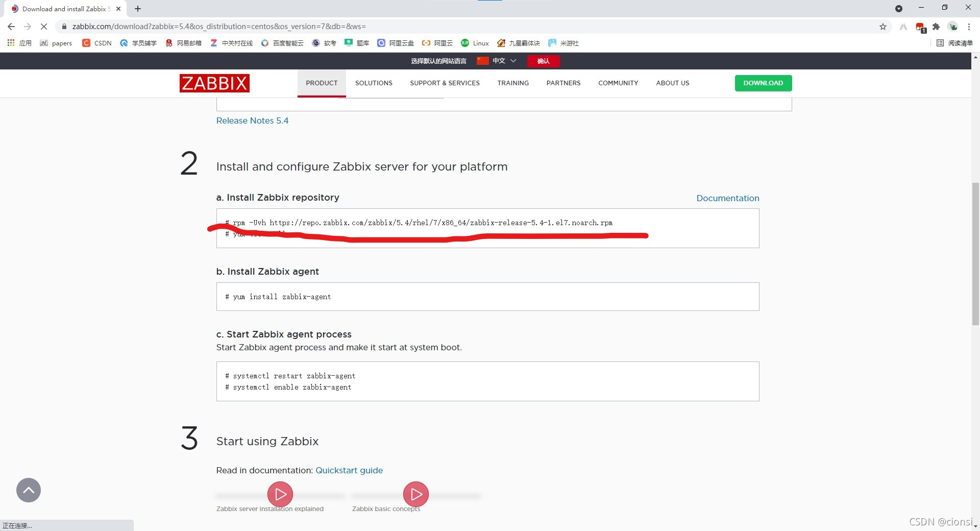Confirm language with the red 确认 button

[x=543, y=61]
